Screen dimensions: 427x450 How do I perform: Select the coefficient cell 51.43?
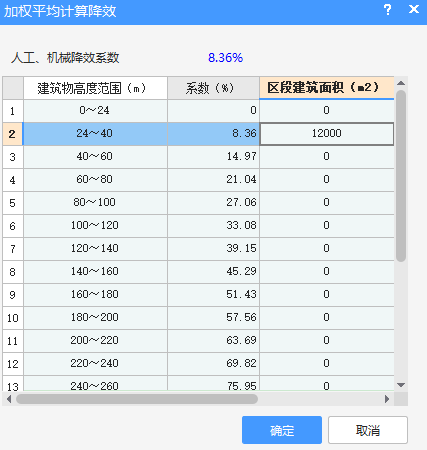pyautogui.click(x=214, y=295)
